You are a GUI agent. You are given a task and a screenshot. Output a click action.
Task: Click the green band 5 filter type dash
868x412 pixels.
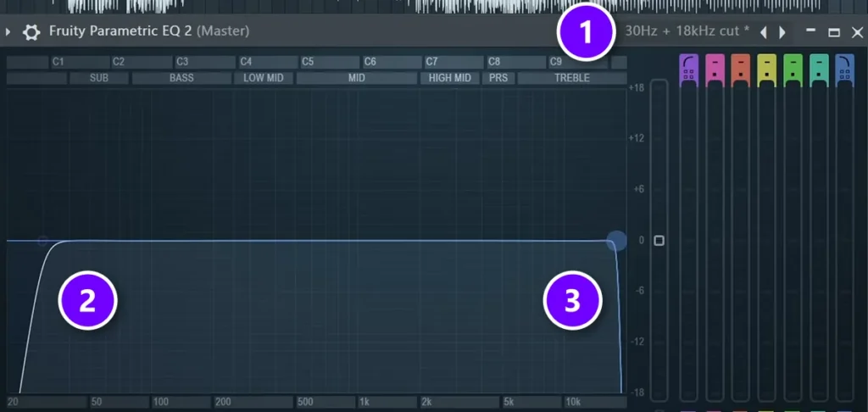pos(793,63)
